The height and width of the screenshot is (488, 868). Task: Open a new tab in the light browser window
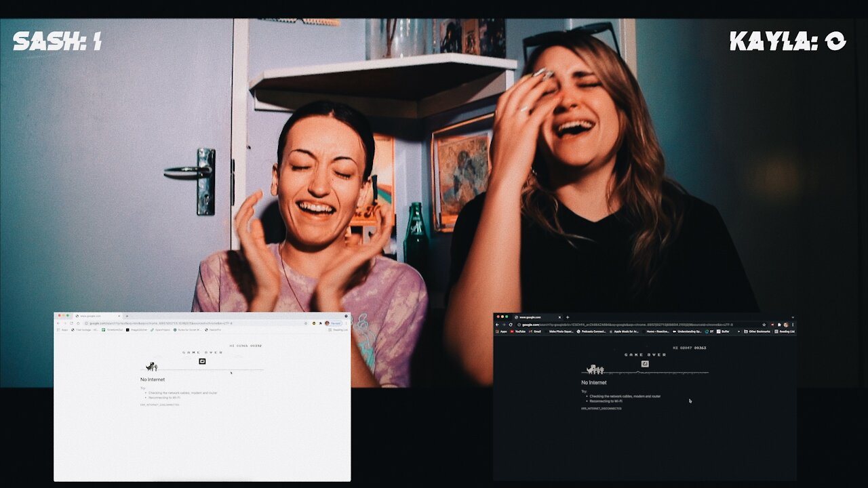click(127, 316)
